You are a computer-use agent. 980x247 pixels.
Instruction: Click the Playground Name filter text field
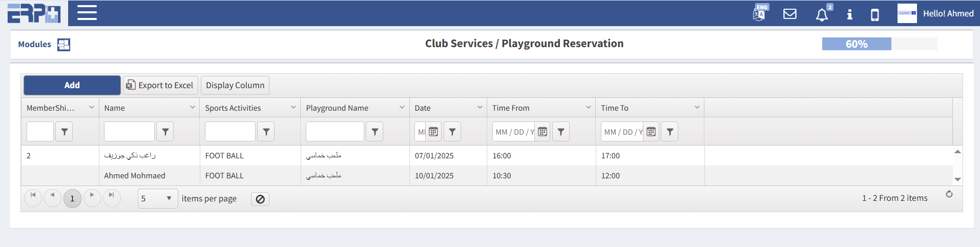click(335, 132)
